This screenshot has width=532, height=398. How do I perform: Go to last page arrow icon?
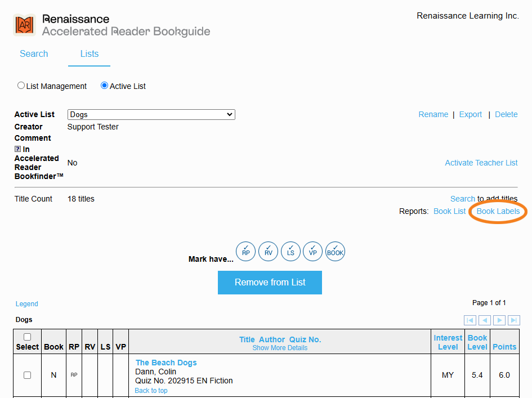point(514,320)
